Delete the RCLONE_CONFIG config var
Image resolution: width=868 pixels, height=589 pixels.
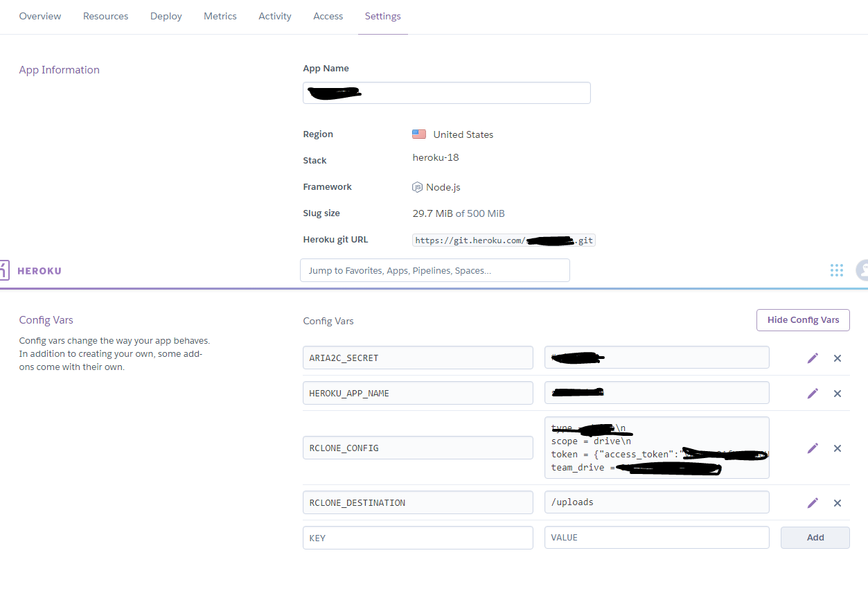click(x=837, y=448)
